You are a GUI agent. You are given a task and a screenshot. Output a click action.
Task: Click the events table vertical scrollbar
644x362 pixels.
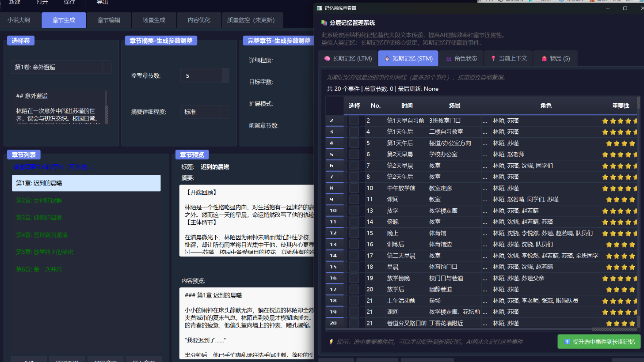click(638, 212)
